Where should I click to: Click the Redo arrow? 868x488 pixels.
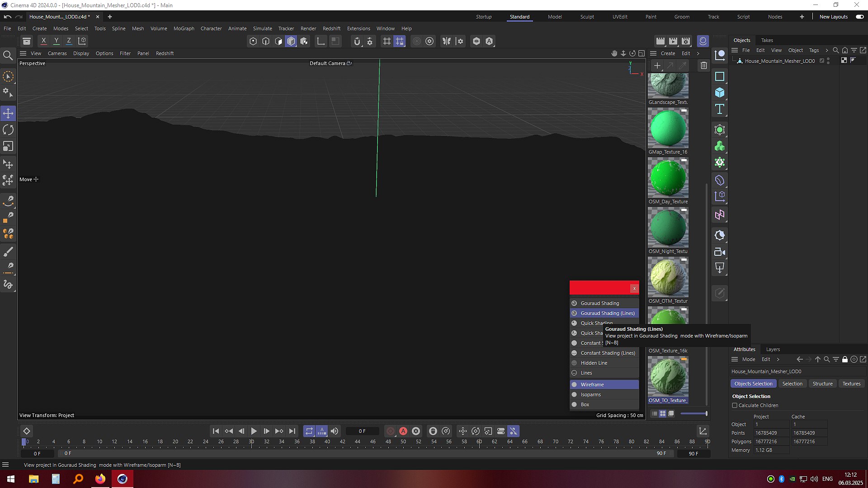[19, 17]
